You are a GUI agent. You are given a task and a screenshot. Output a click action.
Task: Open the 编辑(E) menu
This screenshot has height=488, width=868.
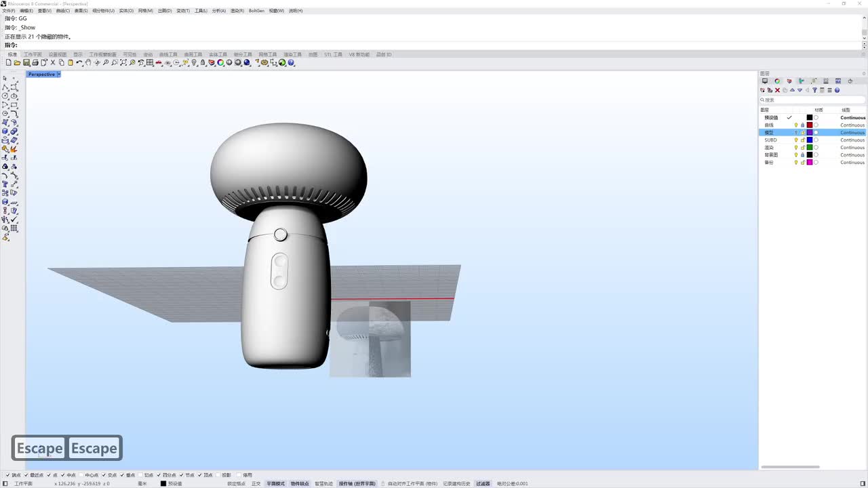[26, 11]
